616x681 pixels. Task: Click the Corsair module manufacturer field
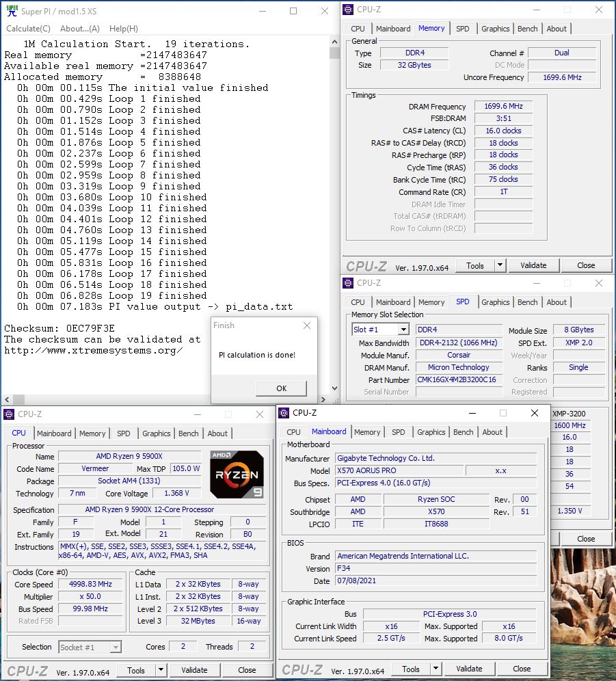pyautogui.click(x=459, y=356)
